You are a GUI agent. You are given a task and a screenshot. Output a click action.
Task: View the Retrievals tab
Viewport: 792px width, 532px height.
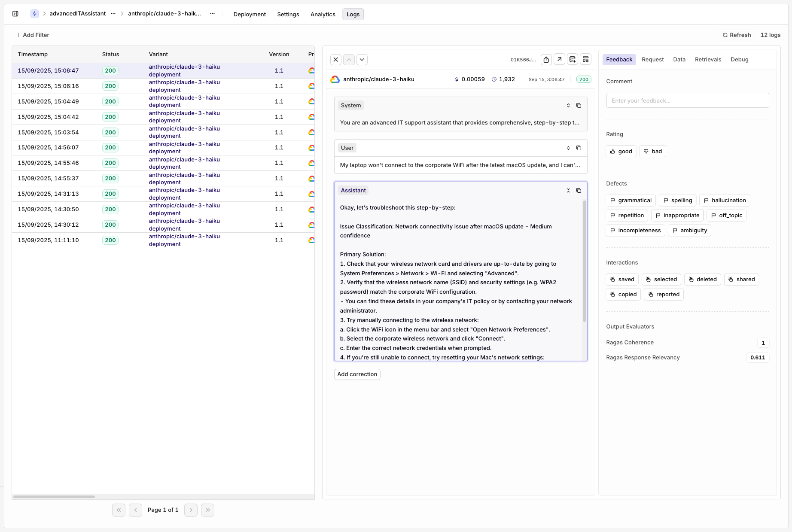(x=708, y=60)
